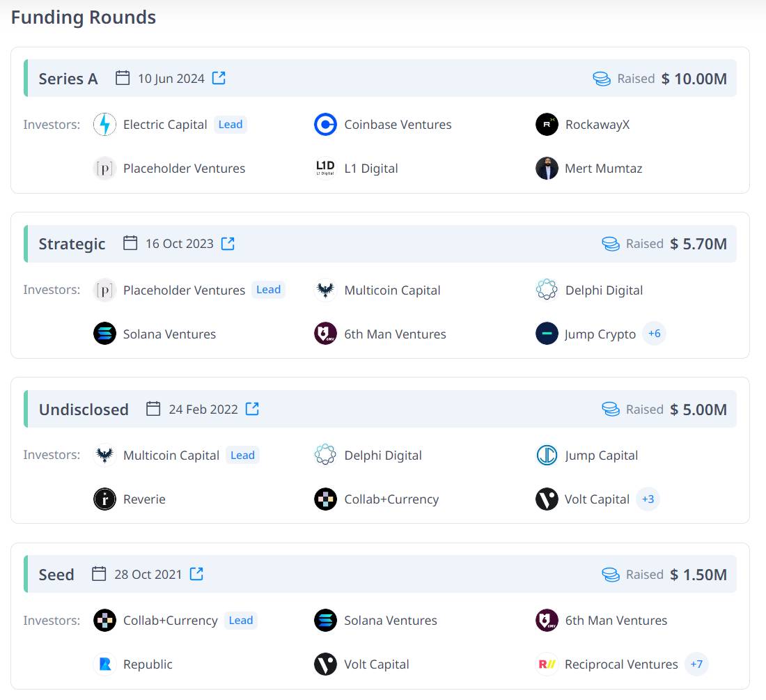The image size is (766, 700).
Task: Click the RockawayX logo
Action: pyautogui.click(x=547, y=125)
